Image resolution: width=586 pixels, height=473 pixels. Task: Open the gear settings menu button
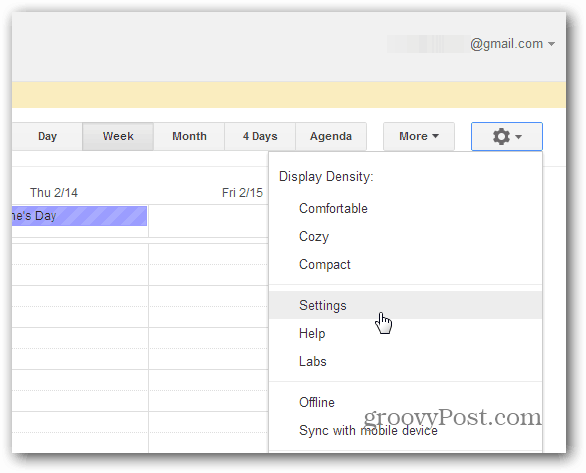507,136
